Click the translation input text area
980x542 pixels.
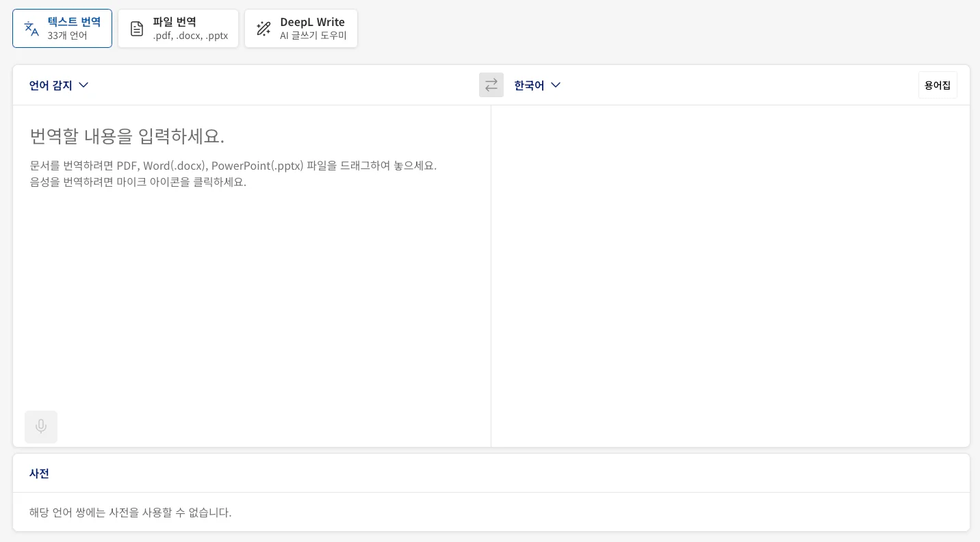click(252, 274)
